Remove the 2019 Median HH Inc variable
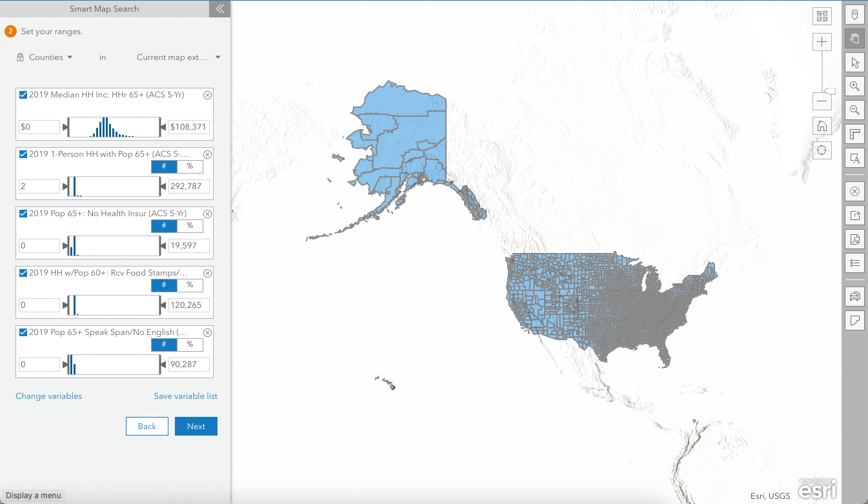 [207, 95]
